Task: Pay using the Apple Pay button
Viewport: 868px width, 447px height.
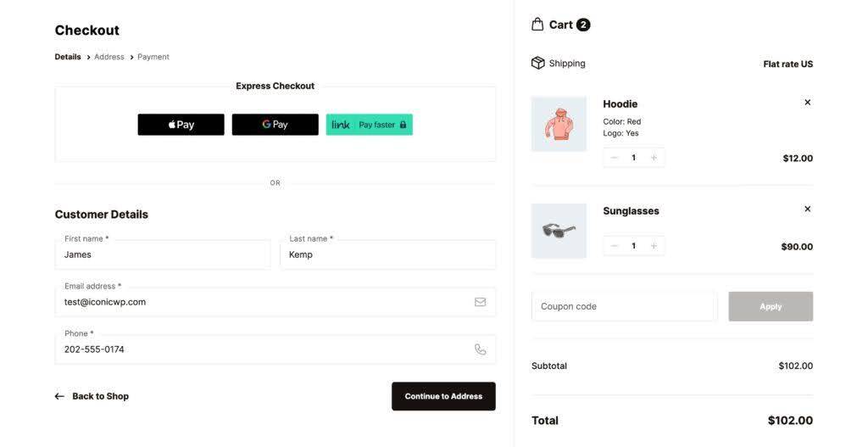Action: click(x=181, y=125)
